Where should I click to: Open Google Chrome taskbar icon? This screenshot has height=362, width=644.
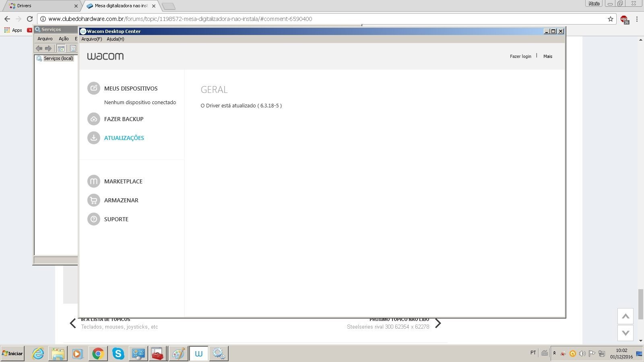click(98, 354)
